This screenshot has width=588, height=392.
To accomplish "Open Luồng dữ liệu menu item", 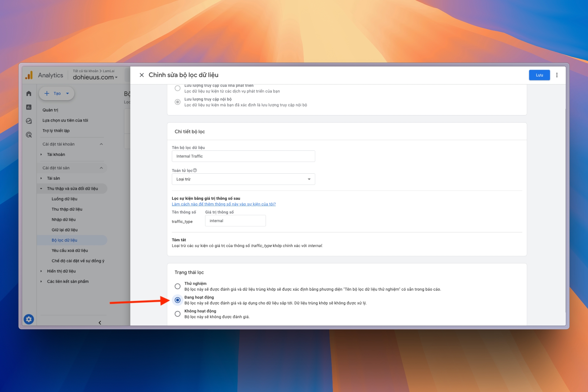I will 64,199.
